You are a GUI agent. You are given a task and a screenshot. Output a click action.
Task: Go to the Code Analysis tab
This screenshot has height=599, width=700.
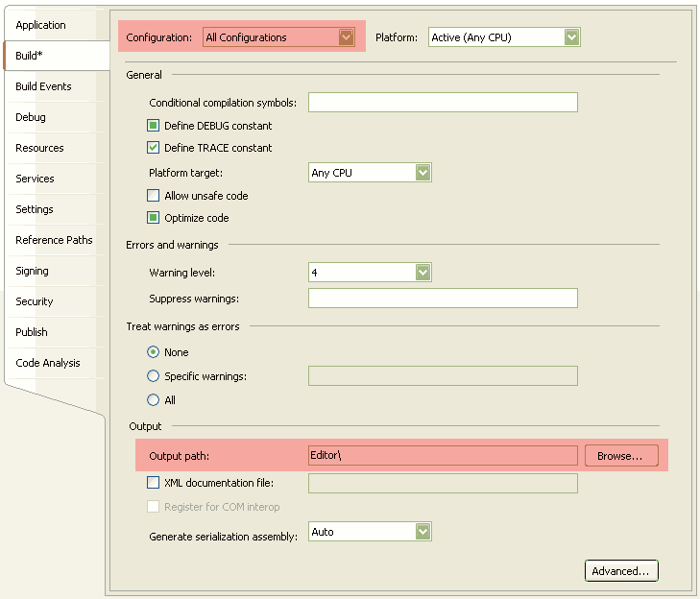pyautogui.click(x=48, y=363)
